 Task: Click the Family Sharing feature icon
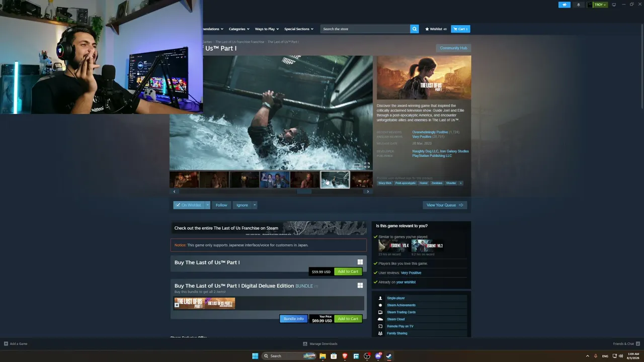click(x=380, y=333)
